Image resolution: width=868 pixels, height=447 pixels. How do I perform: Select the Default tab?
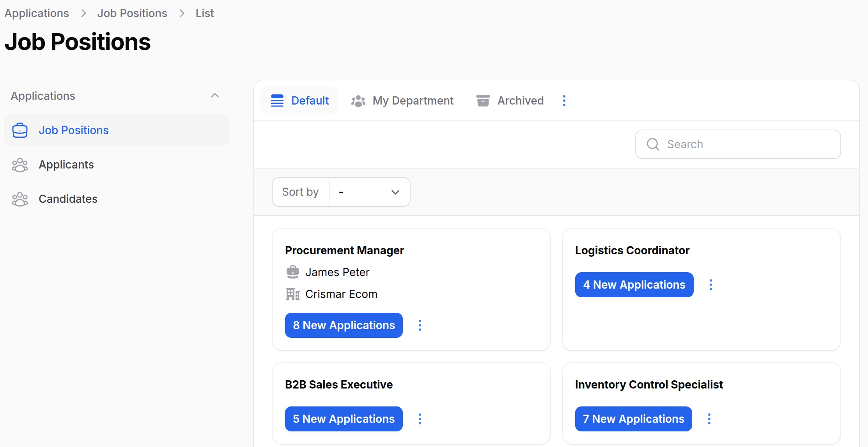(299, 101)
